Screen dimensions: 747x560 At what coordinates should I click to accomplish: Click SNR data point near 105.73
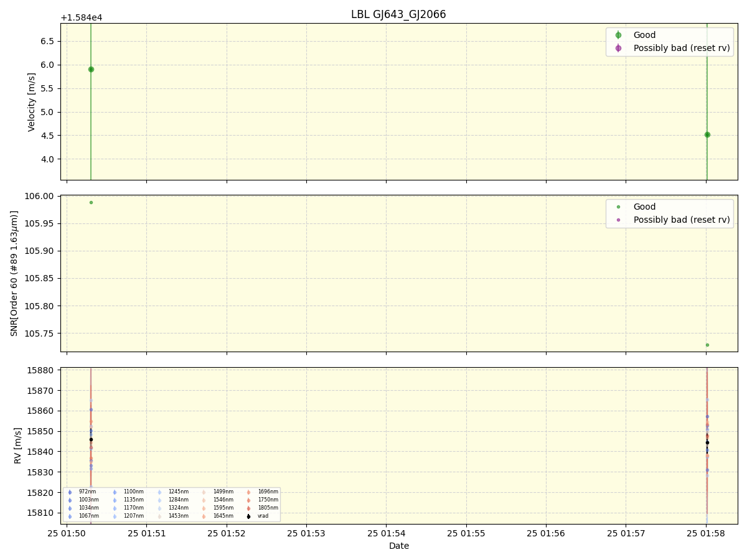coord(707,345)
